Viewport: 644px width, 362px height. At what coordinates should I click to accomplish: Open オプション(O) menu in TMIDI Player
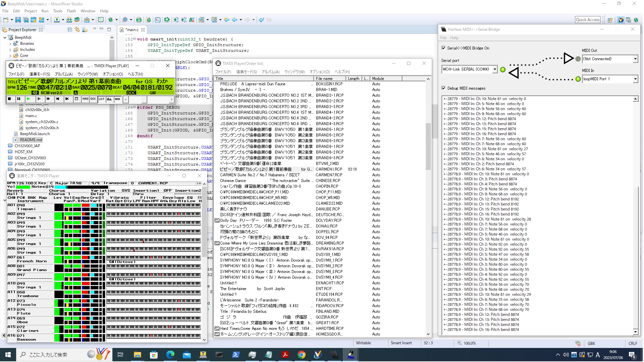[113, 74]
